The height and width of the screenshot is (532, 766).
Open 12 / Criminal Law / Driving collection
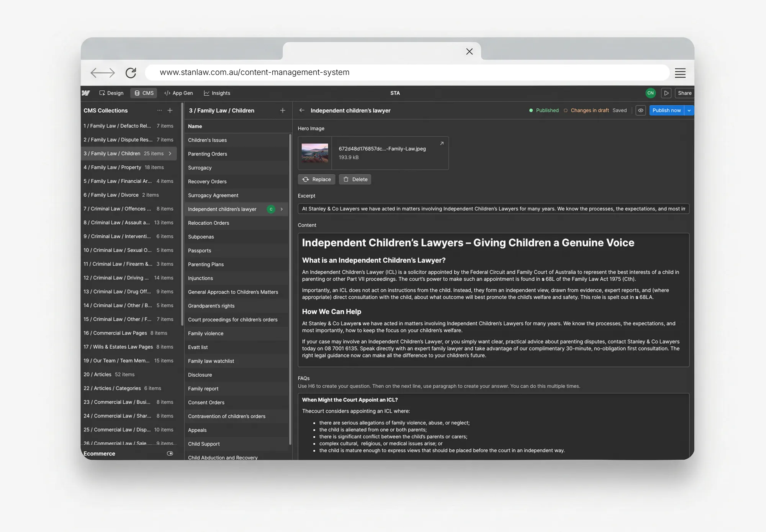pos(129,278)
